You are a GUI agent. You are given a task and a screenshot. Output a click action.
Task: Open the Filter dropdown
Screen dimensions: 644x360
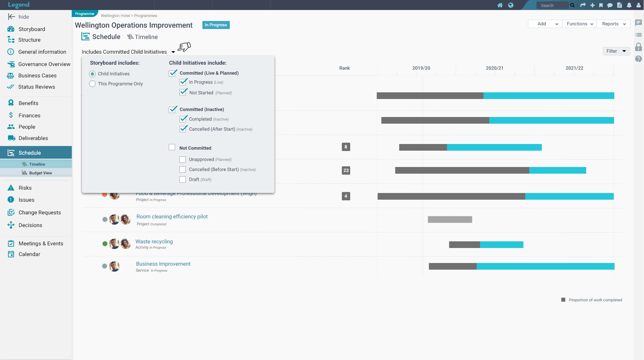click(616, 51)
